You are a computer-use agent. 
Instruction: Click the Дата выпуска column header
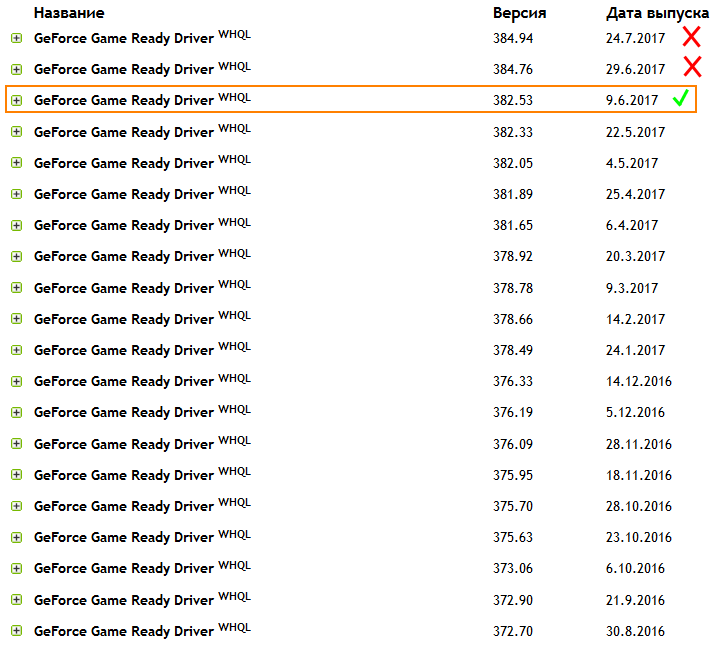click(x=658, y=13)
